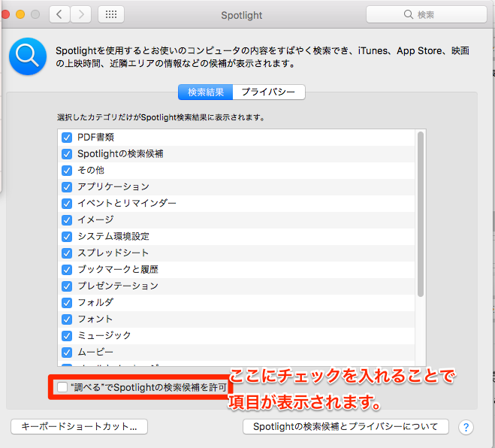Uncheck the ムービー checkbox
Screen dimensions: 495x448
[67, 352]
